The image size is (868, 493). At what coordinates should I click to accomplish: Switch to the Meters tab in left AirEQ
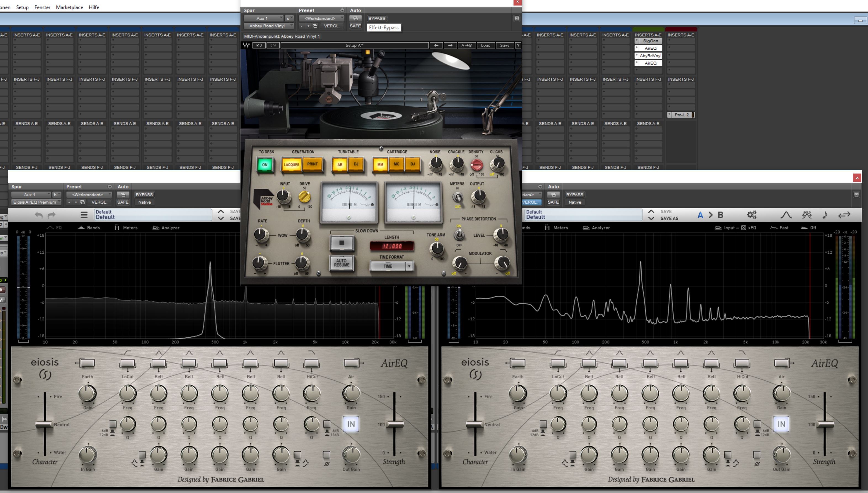click(x=126, y=228)
